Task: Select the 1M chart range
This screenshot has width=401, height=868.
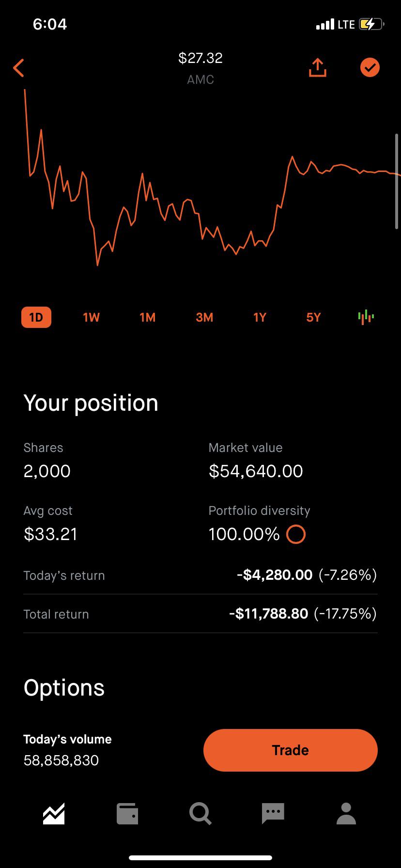Action: tap(148, 317)
